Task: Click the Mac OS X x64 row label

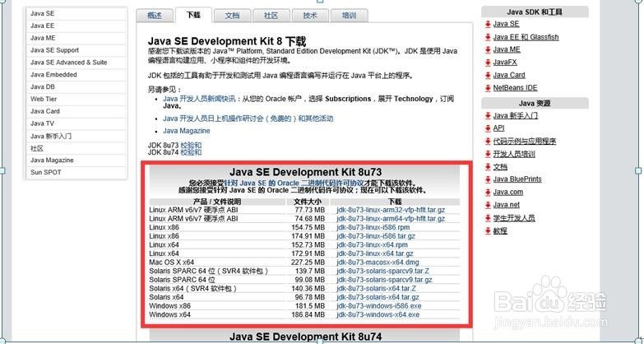Action: coord(172,263)
